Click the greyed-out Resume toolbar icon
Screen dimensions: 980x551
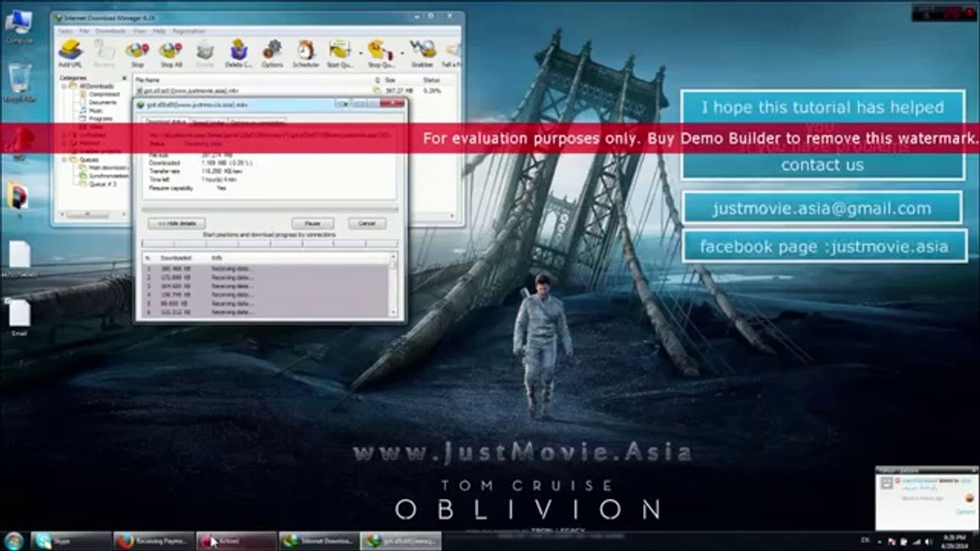[104, 54]
